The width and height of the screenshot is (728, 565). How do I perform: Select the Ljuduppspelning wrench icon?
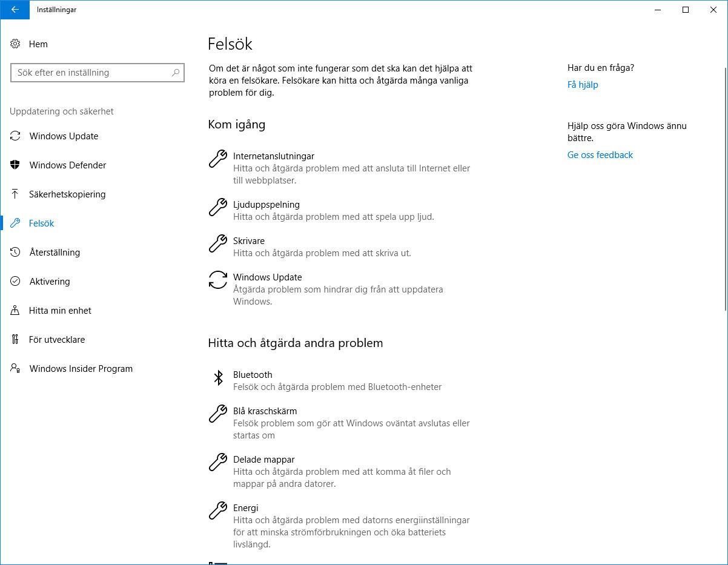pos(217,208)
